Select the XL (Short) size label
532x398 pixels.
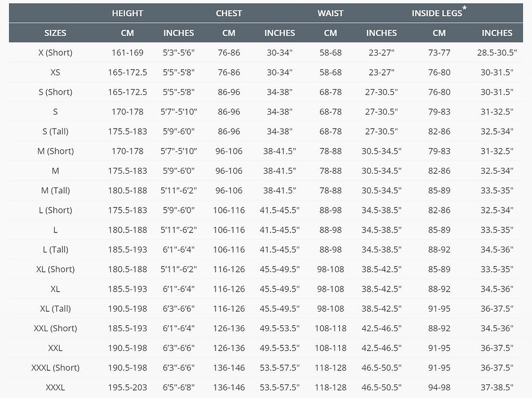click(55, 269)
